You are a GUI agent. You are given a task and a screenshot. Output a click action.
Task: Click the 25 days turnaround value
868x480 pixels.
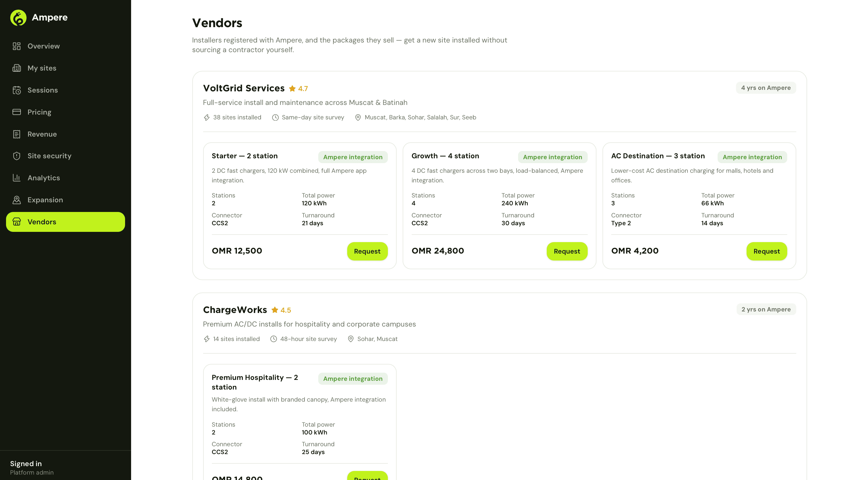[313, 452]
